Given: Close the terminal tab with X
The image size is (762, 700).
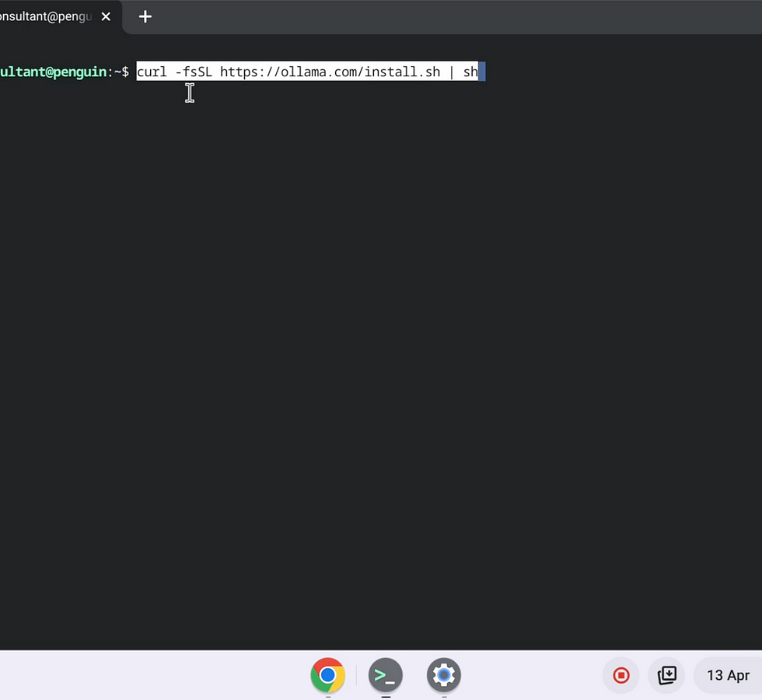Looking at the screenshot, I should [106, 16].
